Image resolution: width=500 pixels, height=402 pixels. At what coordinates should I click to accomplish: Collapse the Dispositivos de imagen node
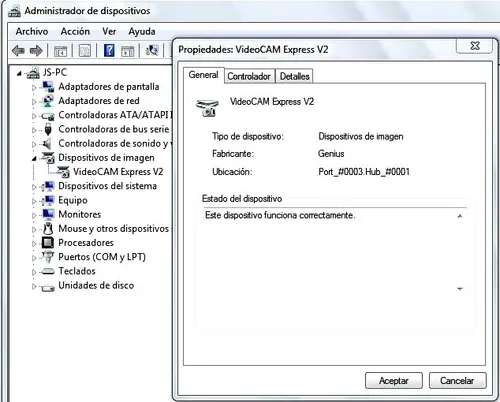[x=34, y=159]
